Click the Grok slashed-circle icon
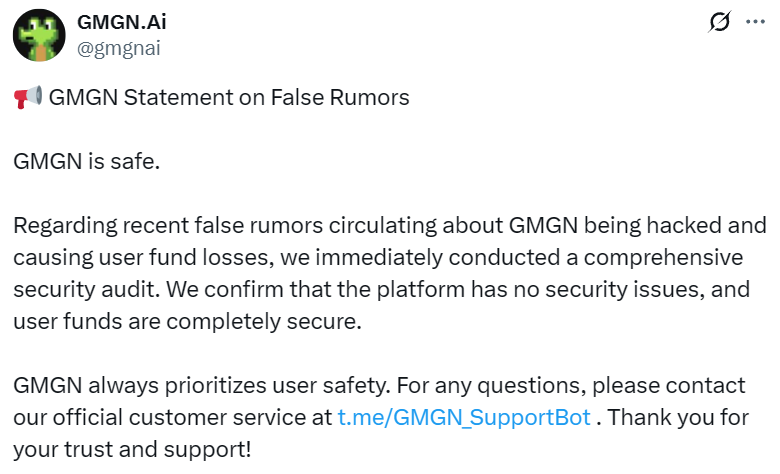Viewport: 780px width, 474px height. (718, 22)
